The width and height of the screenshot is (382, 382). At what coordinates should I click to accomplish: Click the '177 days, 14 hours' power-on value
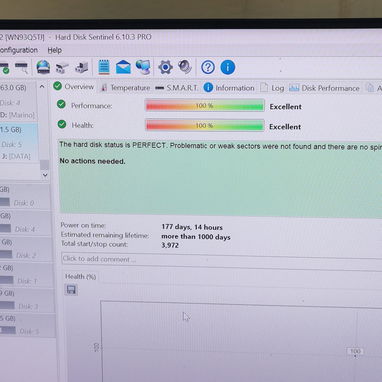(192, 227)
